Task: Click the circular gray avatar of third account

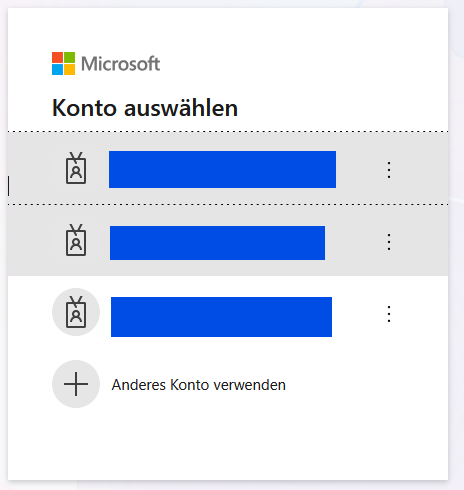Action: (76, 312)
